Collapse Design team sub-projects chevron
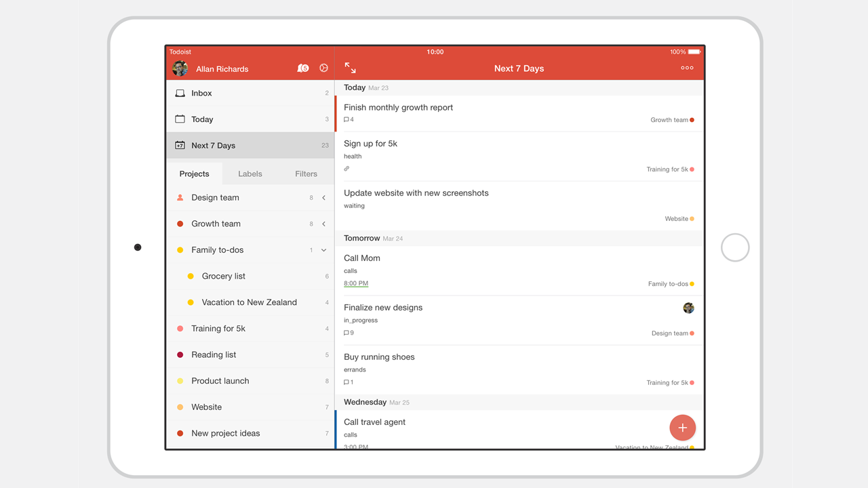The image size is (868, 488). click(x=323, y=198)
